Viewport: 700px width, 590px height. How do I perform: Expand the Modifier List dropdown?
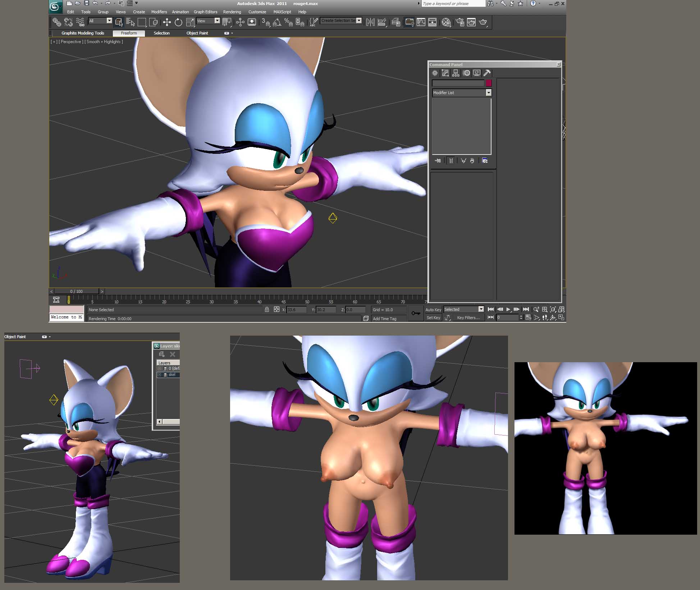pyautogui.click(x=488, y=93)
